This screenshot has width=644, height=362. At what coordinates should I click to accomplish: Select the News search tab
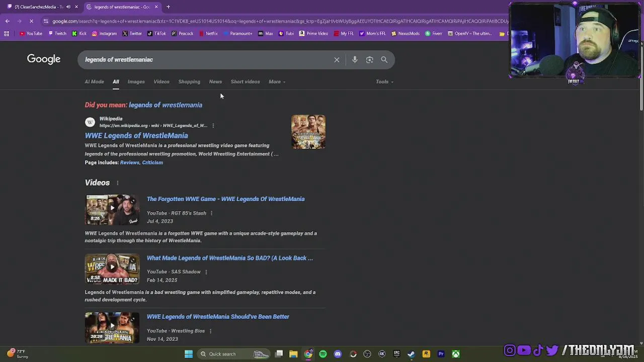[215, 82]
